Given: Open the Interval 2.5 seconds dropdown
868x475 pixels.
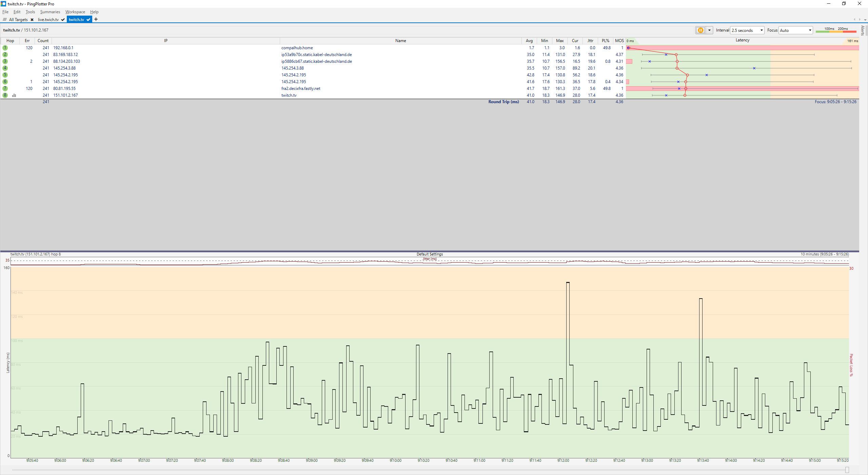Looking at the screenshot, I should pos(747,30).
